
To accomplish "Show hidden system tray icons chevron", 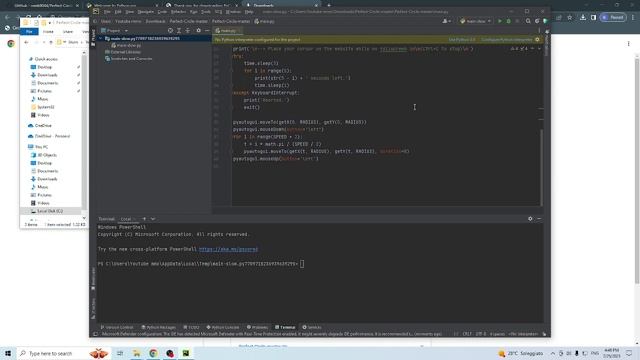I will click(553, 353).
